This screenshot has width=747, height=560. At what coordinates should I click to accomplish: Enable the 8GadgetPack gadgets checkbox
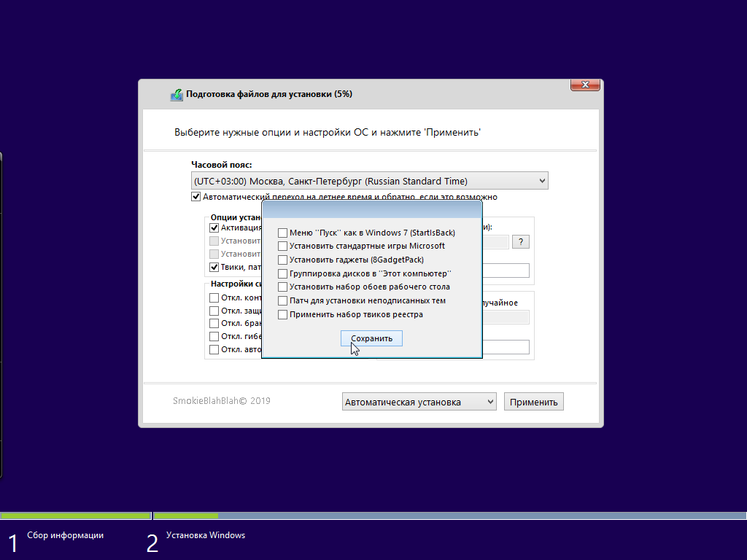[283, 260]
